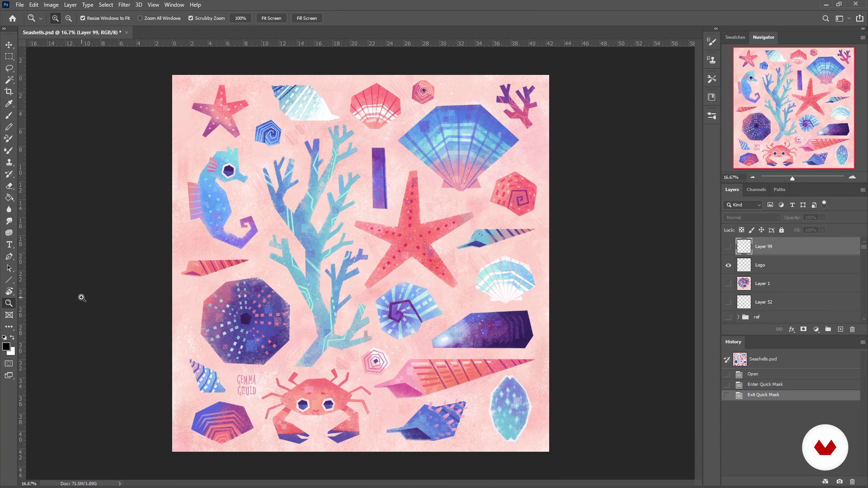Click the Navigator zoom slider handle
Image resolution: width=868 pixels, height=488 pixels.
(x=792, y=178)
